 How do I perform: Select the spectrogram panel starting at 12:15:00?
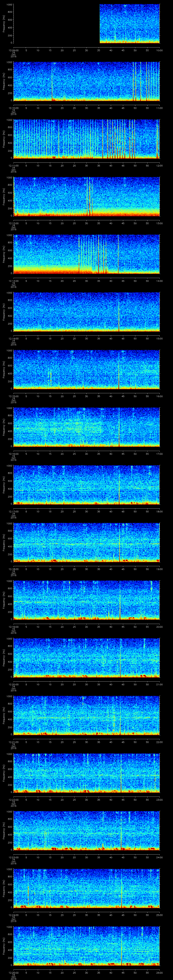[87, 369]
